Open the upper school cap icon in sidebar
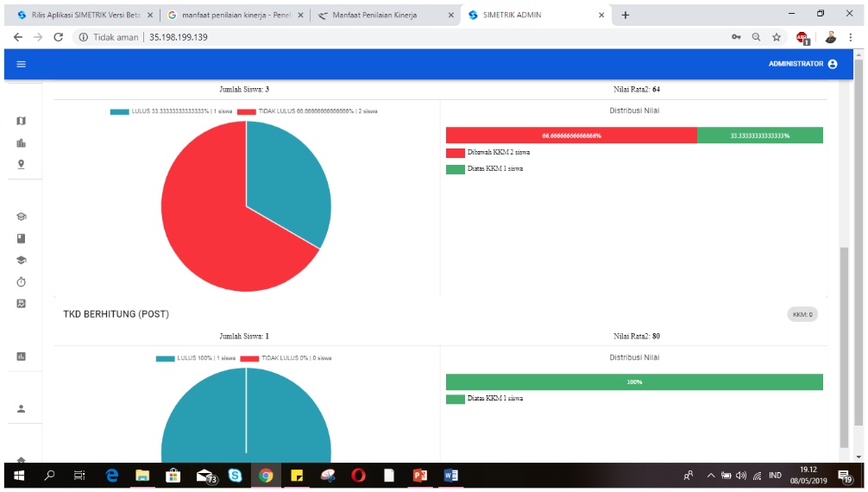This screenshot has height=492, width=868. [21, 217]
